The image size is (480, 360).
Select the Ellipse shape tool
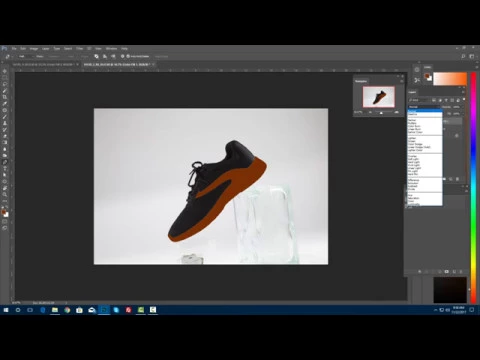click(5, 181)
